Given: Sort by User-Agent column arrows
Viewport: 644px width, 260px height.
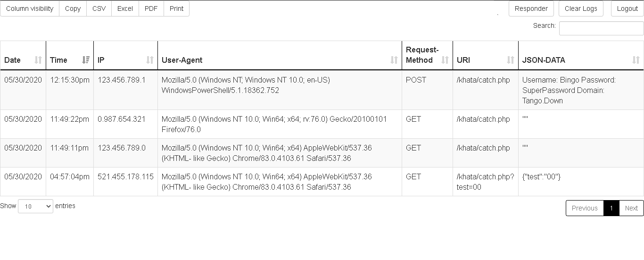Looking at the screenshot, I should click(394, 60).
